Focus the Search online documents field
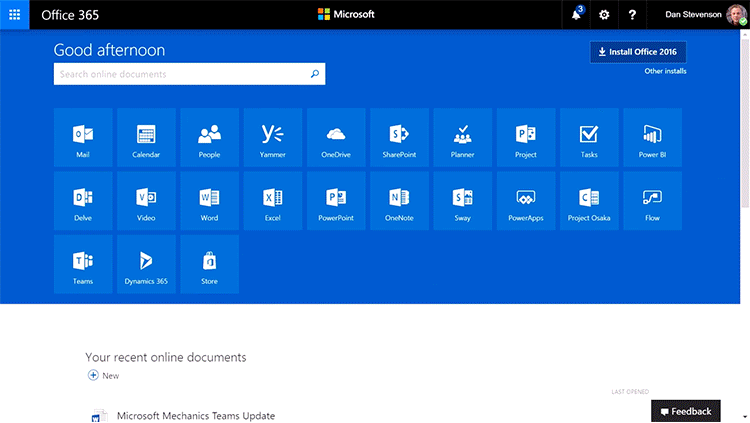The image size is (750, 423). (189, 74)
